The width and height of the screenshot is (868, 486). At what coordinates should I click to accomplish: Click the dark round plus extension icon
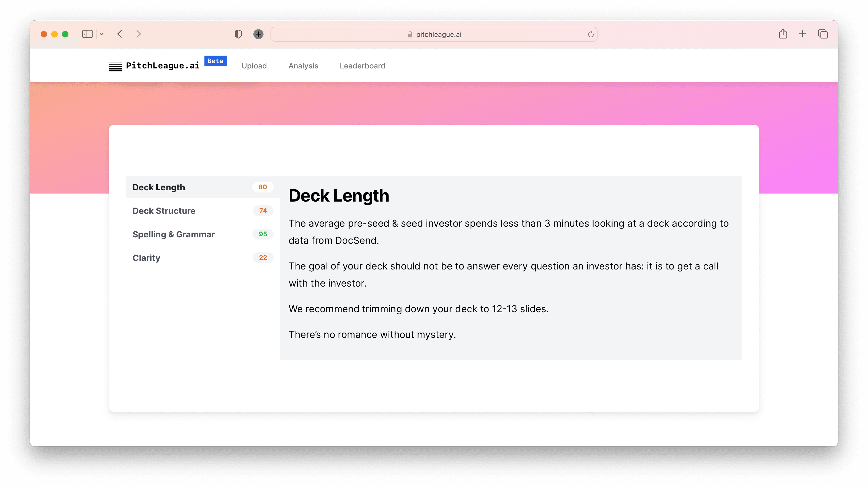point(258,34)
